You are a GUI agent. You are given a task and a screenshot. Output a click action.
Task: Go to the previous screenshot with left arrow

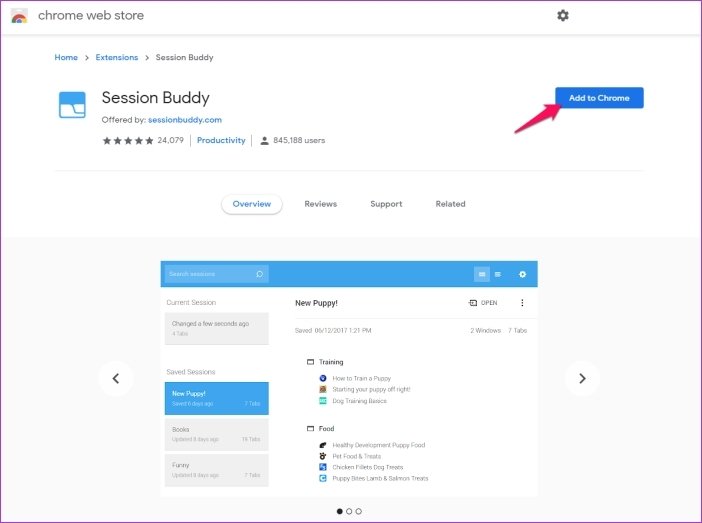116,378
